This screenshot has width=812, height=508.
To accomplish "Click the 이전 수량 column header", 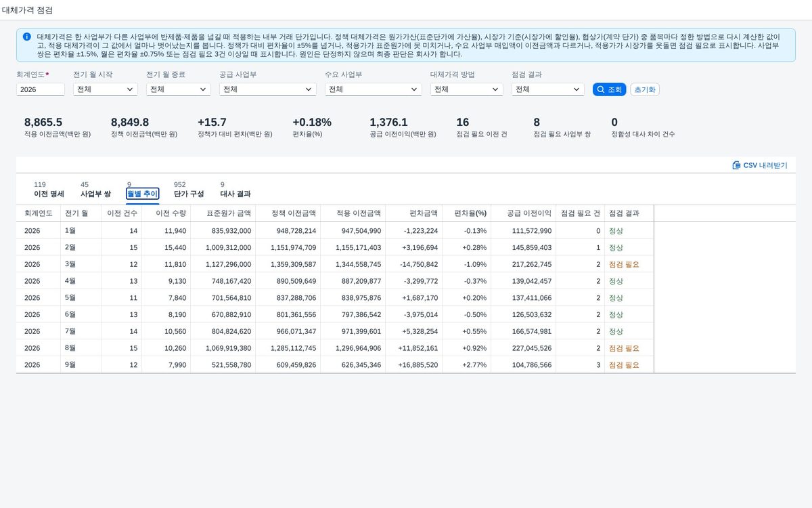I will pyautogui.click(x=166, y=213).
